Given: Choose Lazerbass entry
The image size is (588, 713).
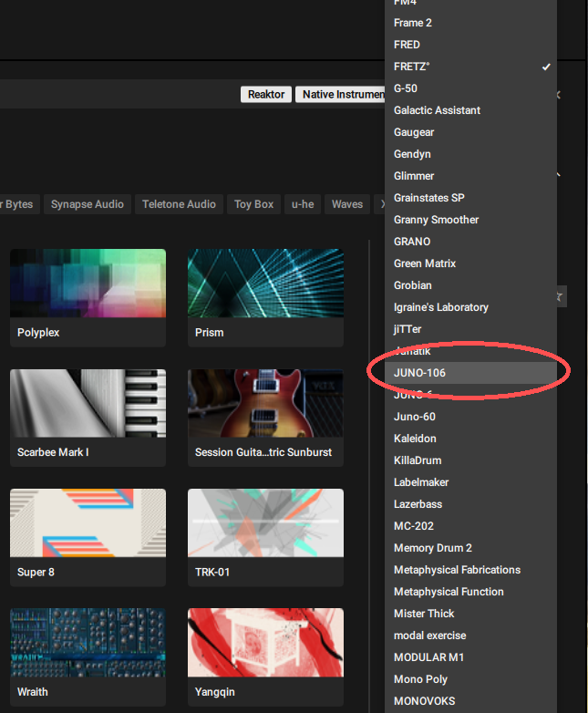Looking at the screenshot, I should tap(470, 504).
